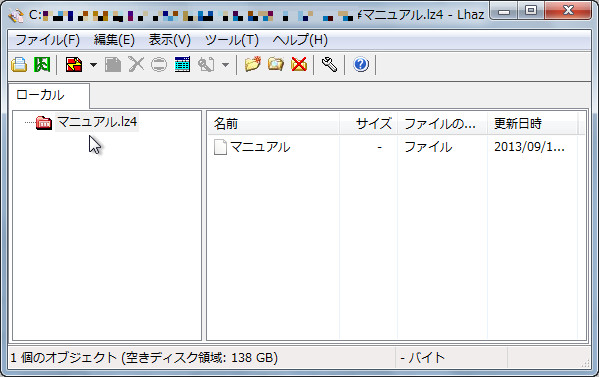The height and width of the screenshot is (377, 599).
Task: Click the folder with red X icon
Action: click(x=299, y=65)
